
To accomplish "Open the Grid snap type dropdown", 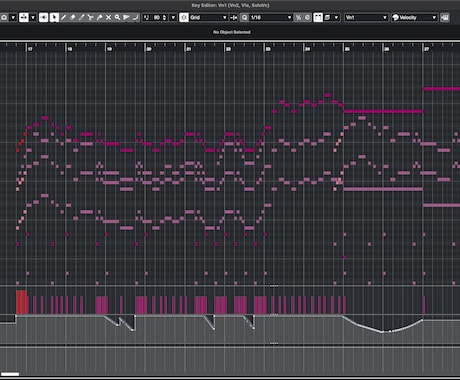I will (x=208, y=17).
